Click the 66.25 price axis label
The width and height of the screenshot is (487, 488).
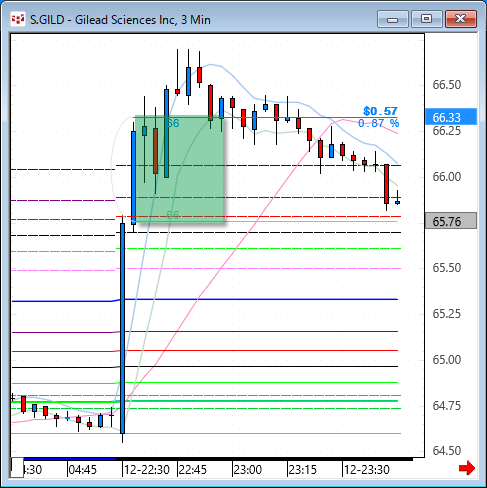click(x=447, y=131)
